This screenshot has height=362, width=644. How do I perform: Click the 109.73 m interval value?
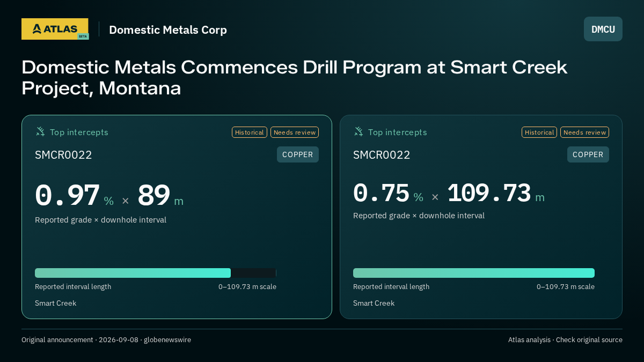[495, 193]
